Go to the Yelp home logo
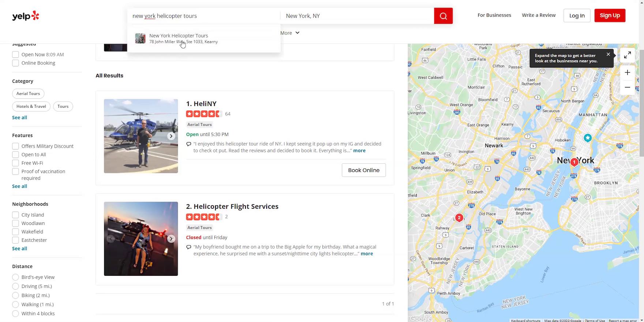 tap(26, 16)
